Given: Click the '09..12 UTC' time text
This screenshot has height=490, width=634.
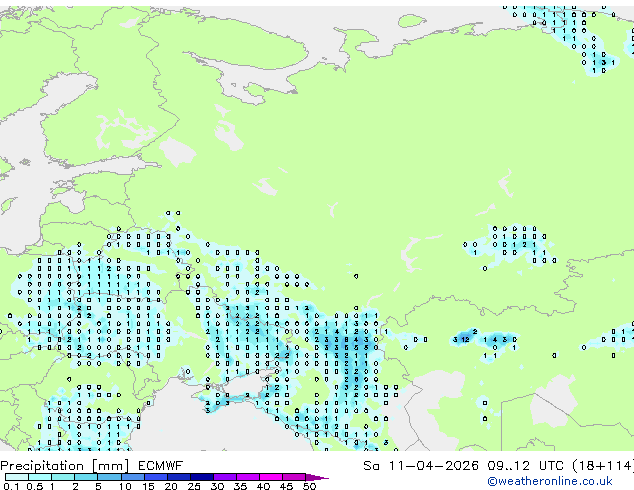Looking at the screenshot, I should click(525, 466).
